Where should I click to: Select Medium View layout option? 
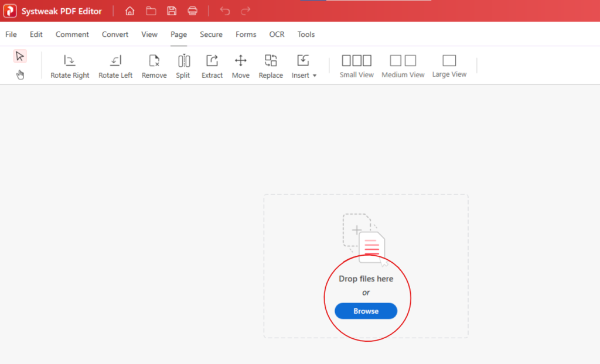click(403, 64)
